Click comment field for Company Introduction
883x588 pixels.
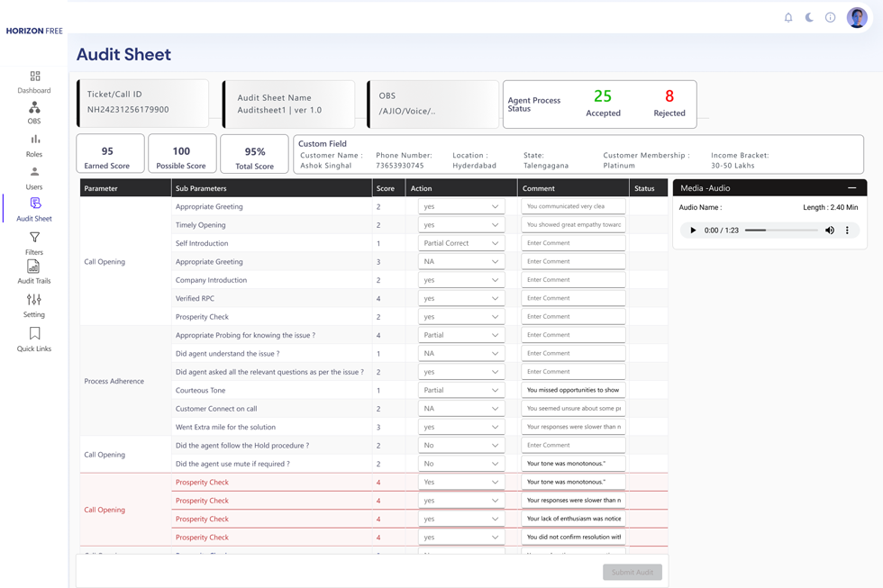pos(573,280)
